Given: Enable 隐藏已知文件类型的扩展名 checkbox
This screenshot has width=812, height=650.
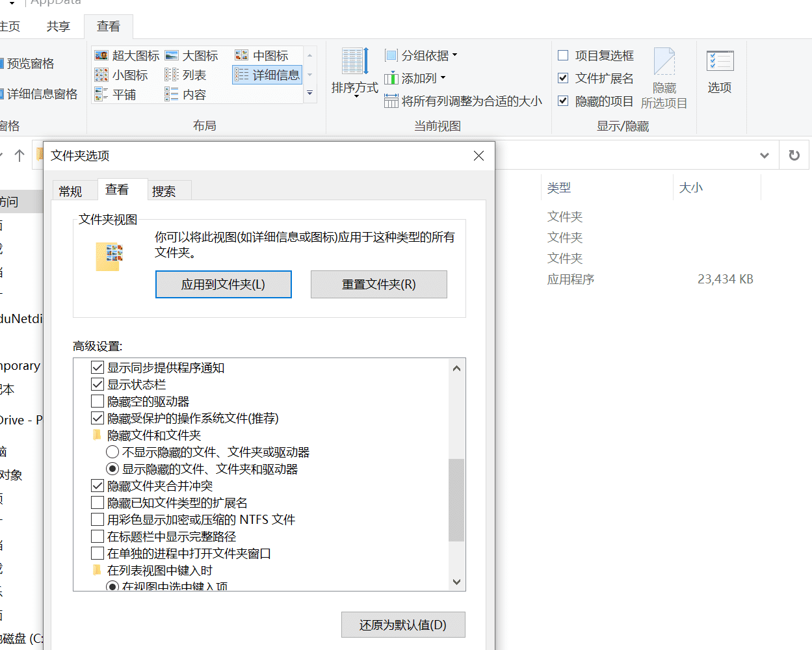Looking at the screenshot, I should 98,502.
